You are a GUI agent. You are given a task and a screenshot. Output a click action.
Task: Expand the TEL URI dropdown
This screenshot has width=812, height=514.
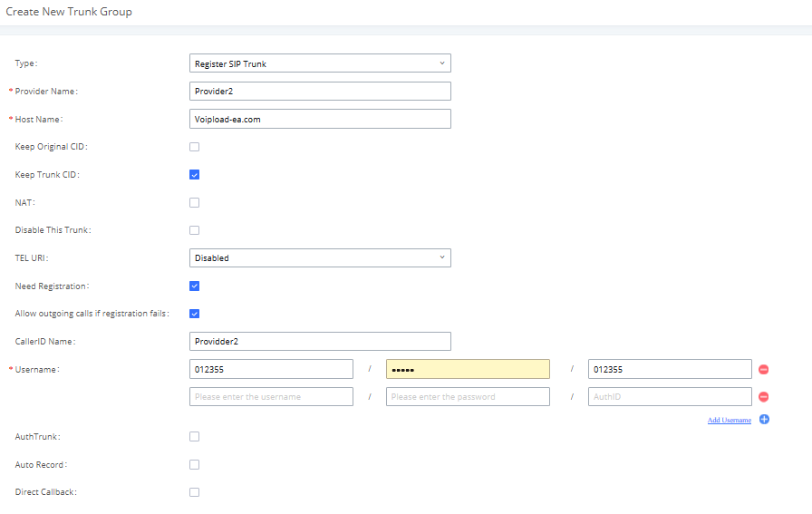pos(320,258)
